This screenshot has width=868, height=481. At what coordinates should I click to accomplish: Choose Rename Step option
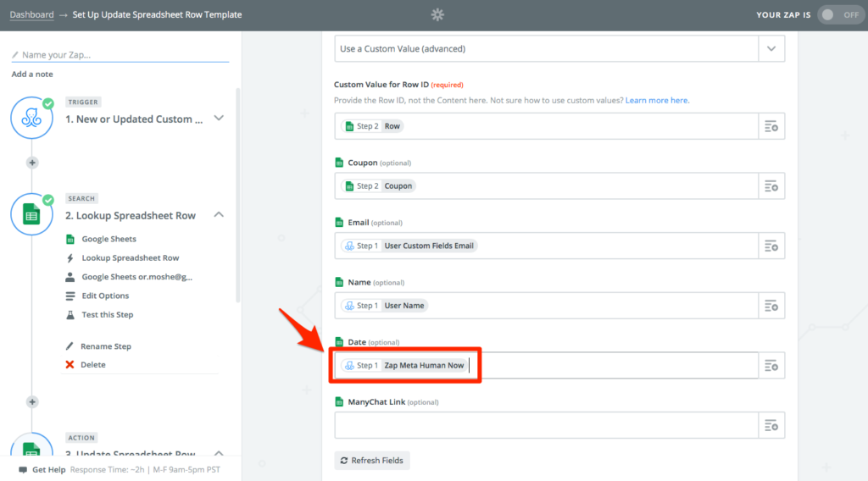pyautogui.click(x=106, y=346)
